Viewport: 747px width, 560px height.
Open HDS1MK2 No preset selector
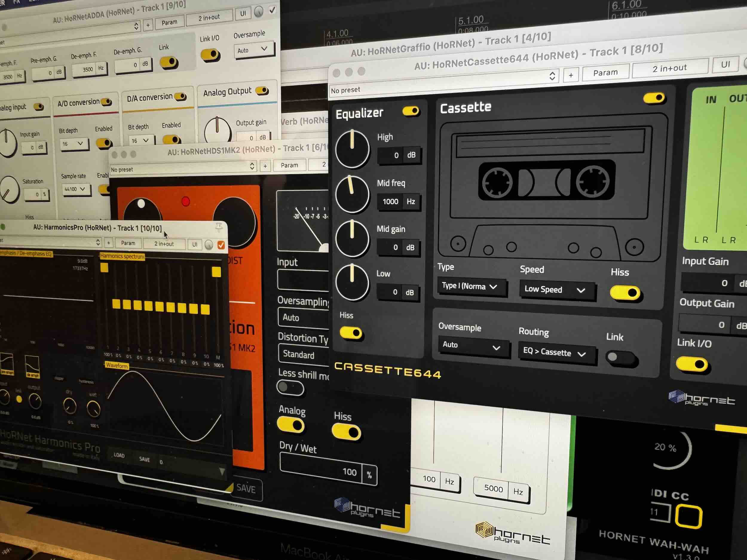click(183, 168)
